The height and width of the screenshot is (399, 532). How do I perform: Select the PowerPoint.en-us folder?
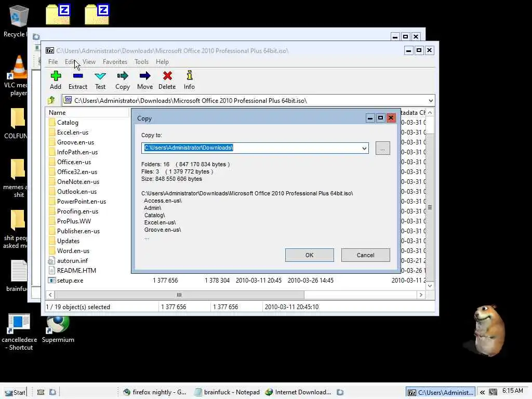pos(82,201)
